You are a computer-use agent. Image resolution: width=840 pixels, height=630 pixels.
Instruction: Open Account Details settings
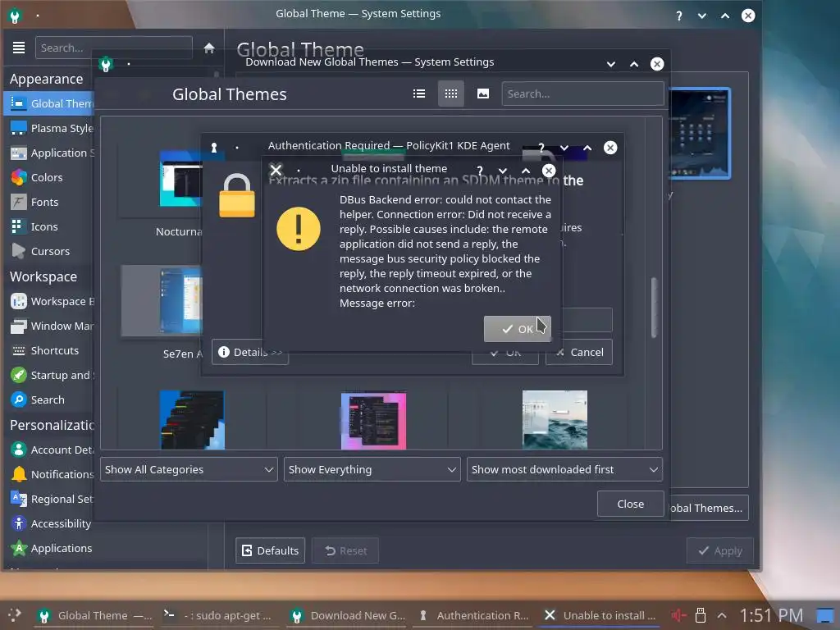click(49, 450)
